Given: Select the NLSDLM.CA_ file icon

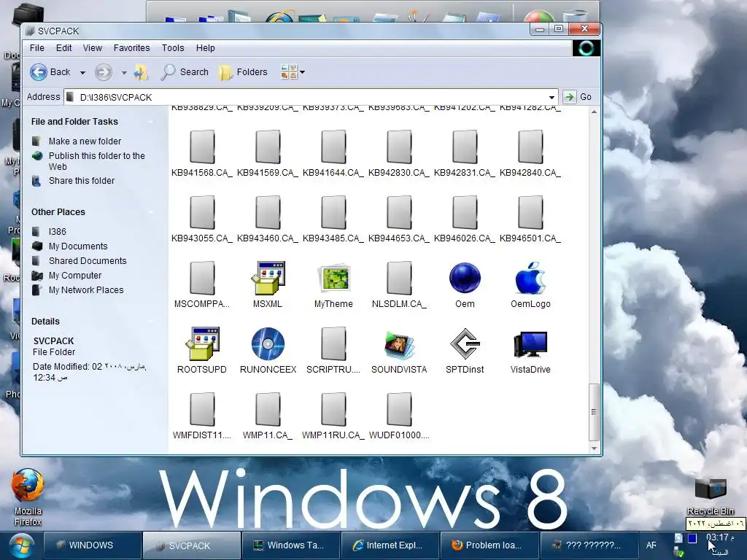Looking at the screenshot, I should [x=399, y=279].
